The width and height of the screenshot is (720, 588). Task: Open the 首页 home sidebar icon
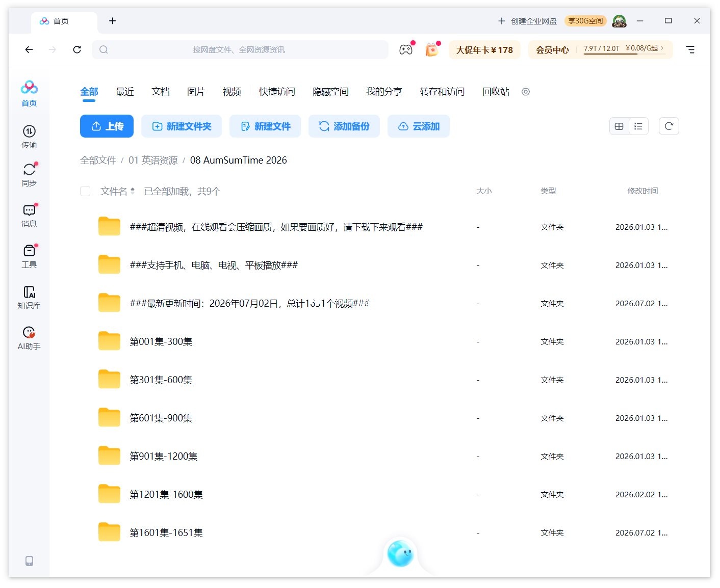point(29,93)
